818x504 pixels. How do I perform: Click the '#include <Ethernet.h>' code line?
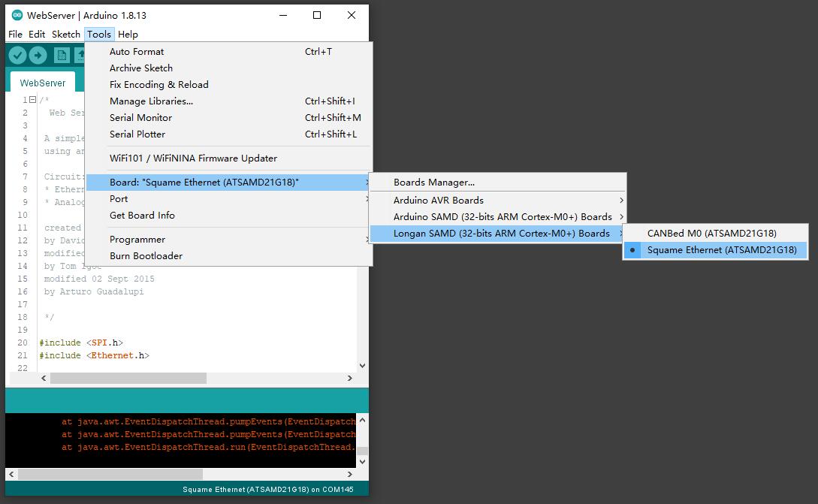94,355
